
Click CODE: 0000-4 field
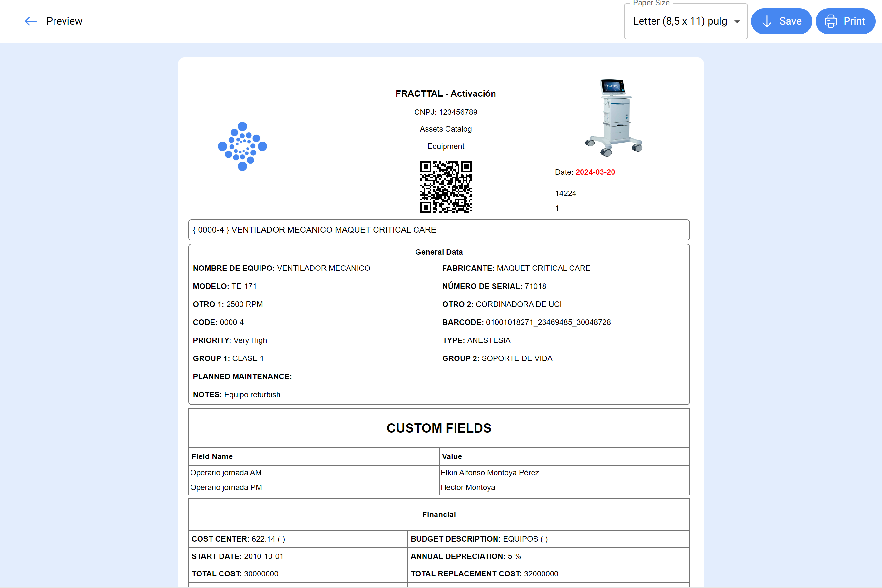[218, 322]
